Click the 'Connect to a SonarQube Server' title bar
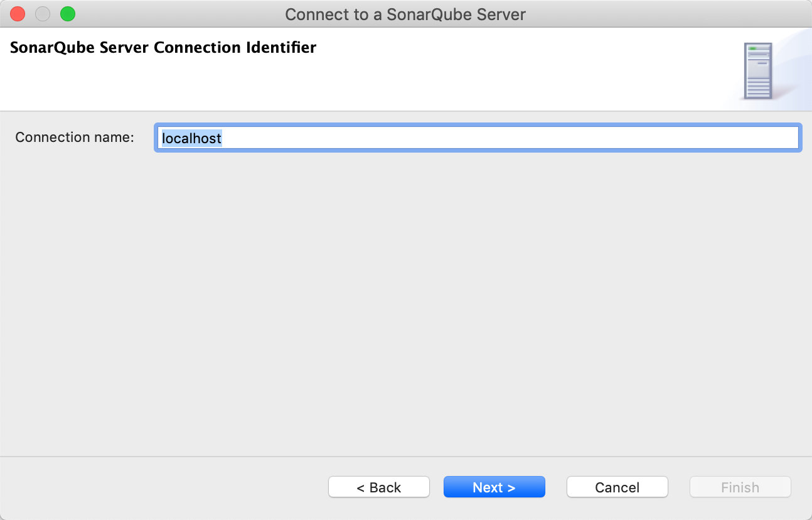This screenshot has height=520, width=812. (405, 14)
